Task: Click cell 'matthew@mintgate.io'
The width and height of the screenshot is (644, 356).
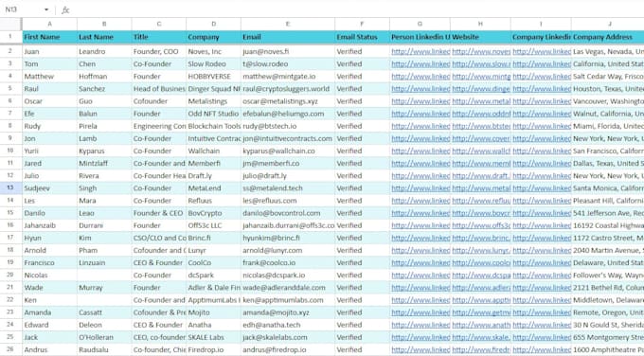Action: coord(288,77)
